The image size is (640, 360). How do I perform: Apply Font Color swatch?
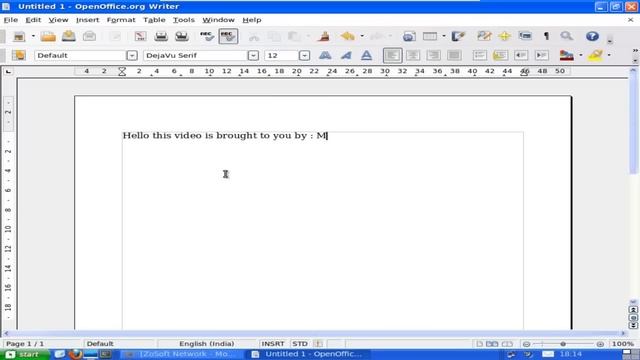(567, 56)
